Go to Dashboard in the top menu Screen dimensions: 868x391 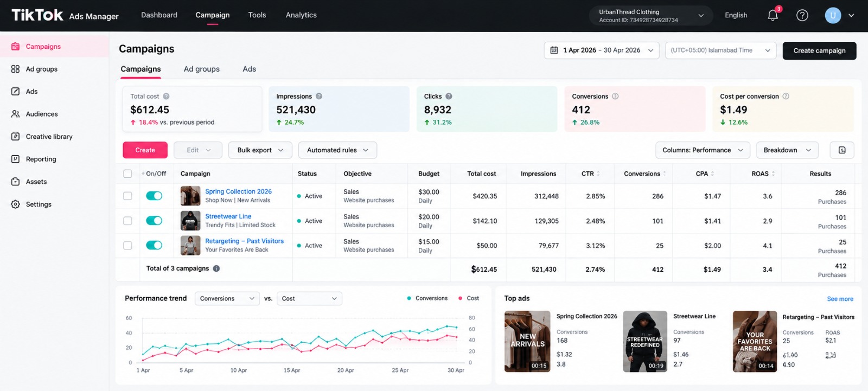coord(159,15)
